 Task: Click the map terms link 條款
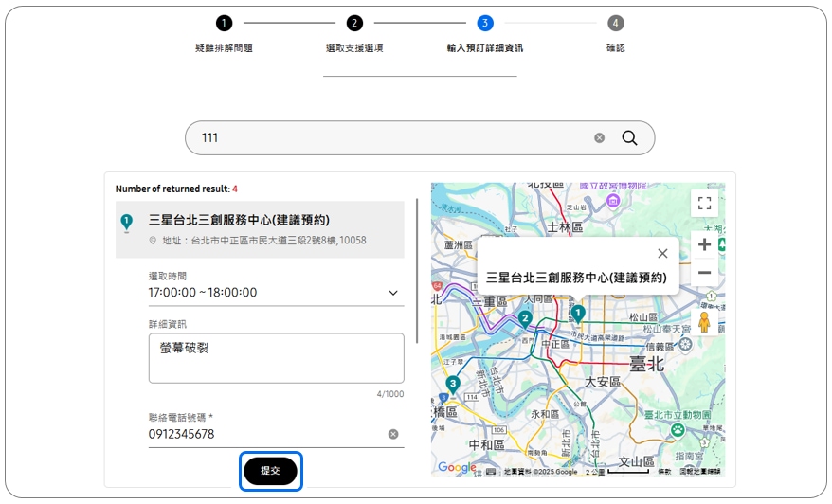point(664,471)
